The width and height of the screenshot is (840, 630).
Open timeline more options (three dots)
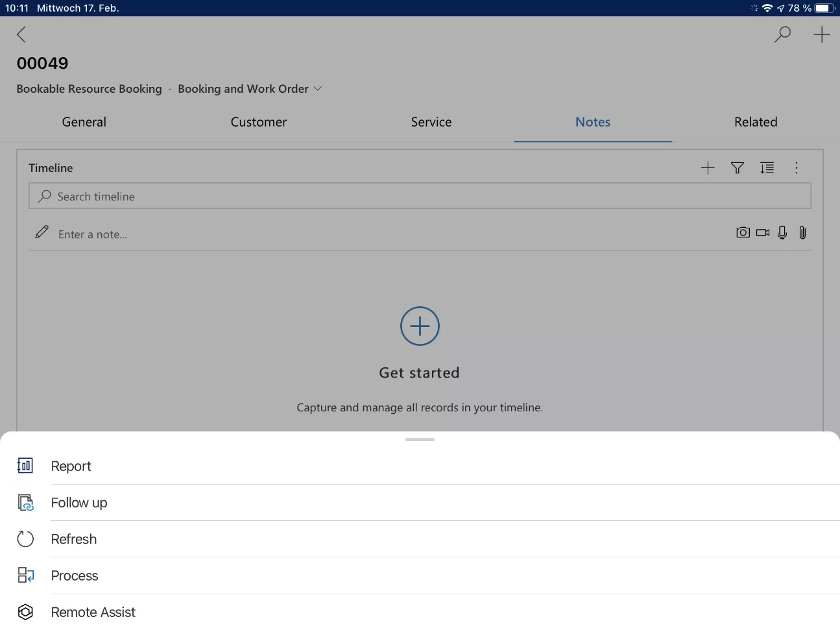coord(797,168)
